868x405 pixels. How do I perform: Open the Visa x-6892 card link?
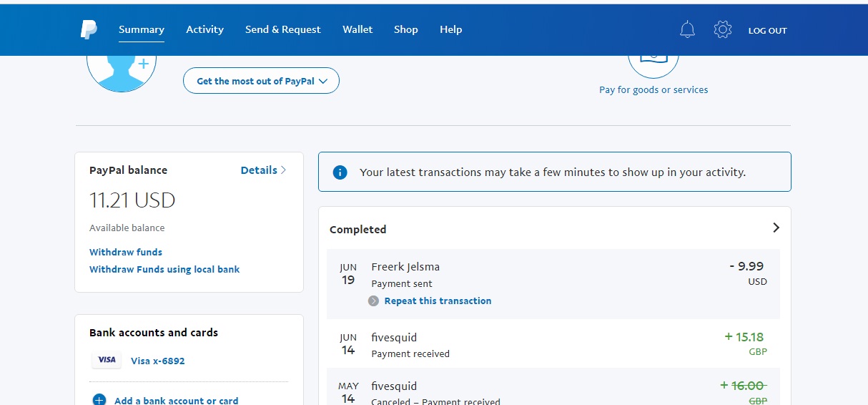[x=157, y=361]
